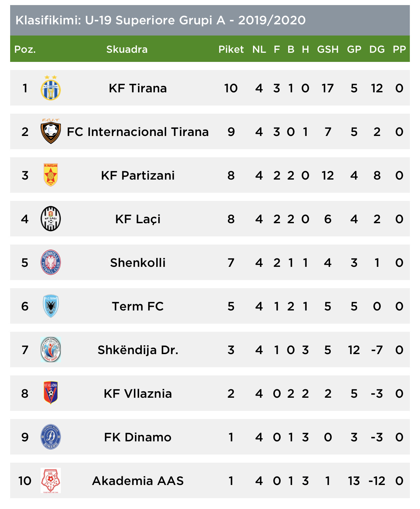Click the FC Internacional Tirana logo
The image size is (420, 509).
point(51,131)
